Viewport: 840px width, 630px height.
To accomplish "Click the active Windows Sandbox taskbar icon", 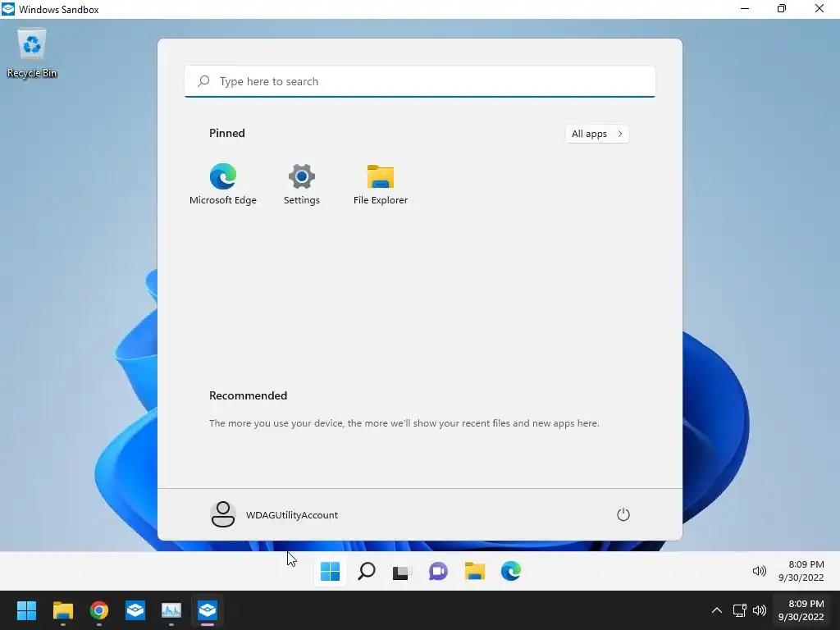I will [x=208, y=610].
